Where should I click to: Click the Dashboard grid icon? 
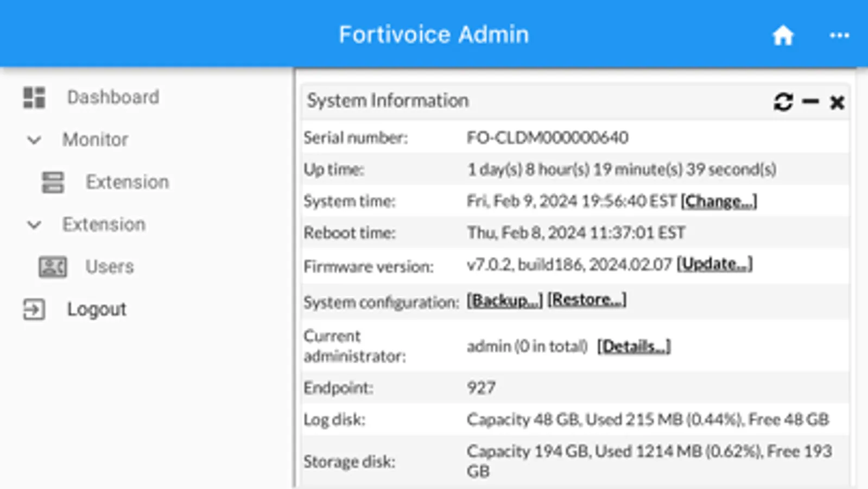click(34, 98)
